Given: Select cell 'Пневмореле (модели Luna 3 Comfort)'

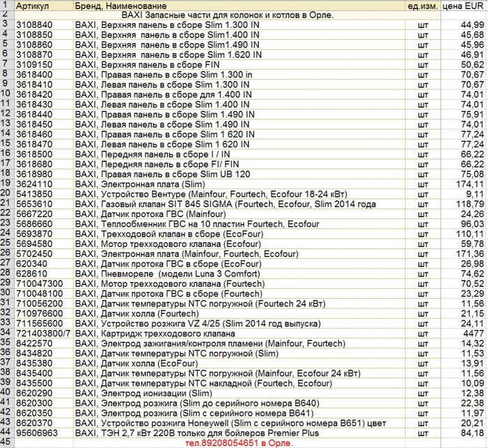Looking at the screenshot, I should click(239, 274).
